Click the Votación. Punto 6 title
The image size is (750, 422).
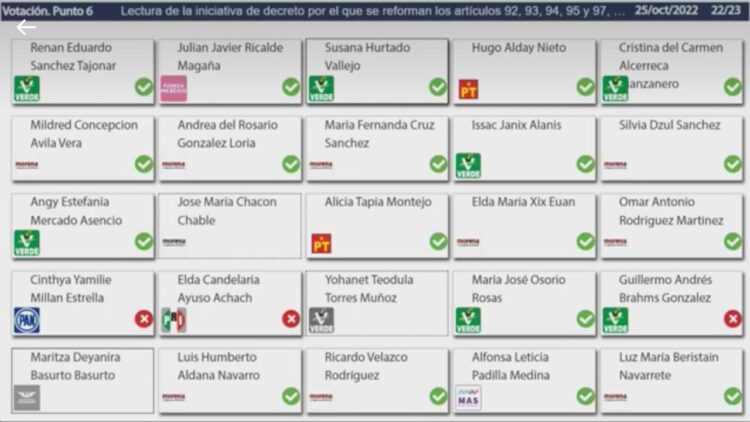tap(48, 11)
